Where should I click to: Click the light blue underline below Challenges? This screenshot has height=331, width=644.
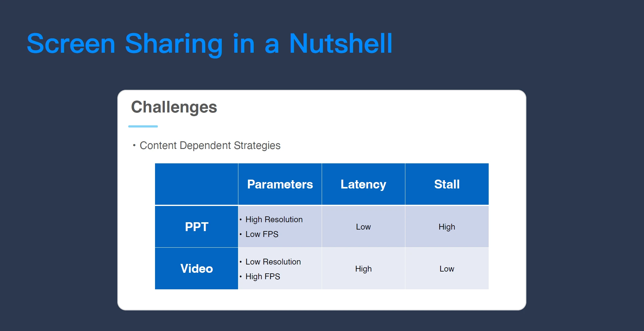[143, 126]
